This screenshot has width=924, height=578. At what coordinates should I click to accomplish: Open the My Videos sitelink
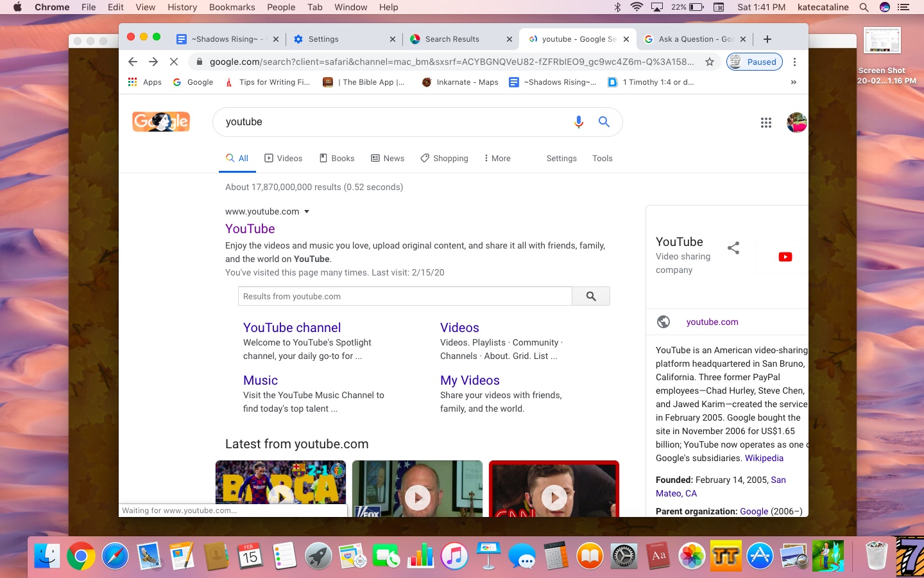click(470, 380)
